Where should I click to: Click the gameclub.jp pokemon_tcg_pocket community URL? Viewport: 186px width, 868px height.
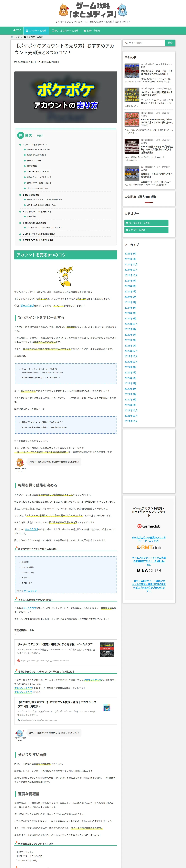point(45,660)
